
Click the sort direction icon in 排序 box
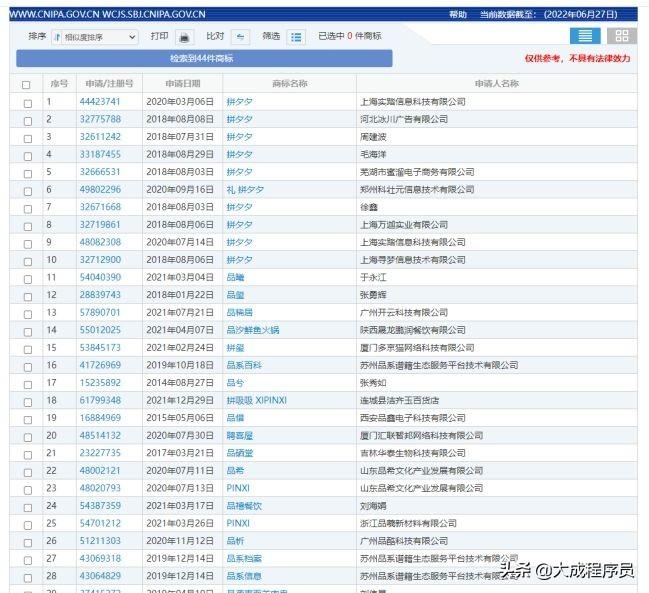(x=57, y=37)
